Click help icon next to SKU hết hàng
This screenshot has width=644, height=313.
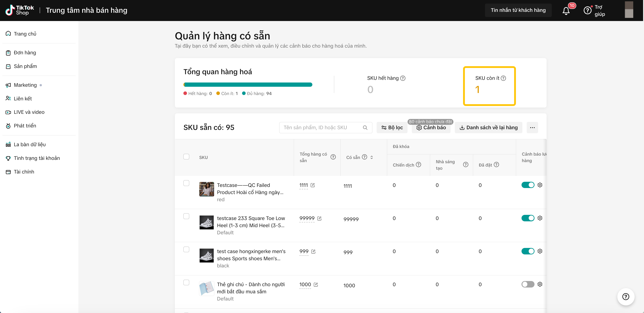[403, 78]
